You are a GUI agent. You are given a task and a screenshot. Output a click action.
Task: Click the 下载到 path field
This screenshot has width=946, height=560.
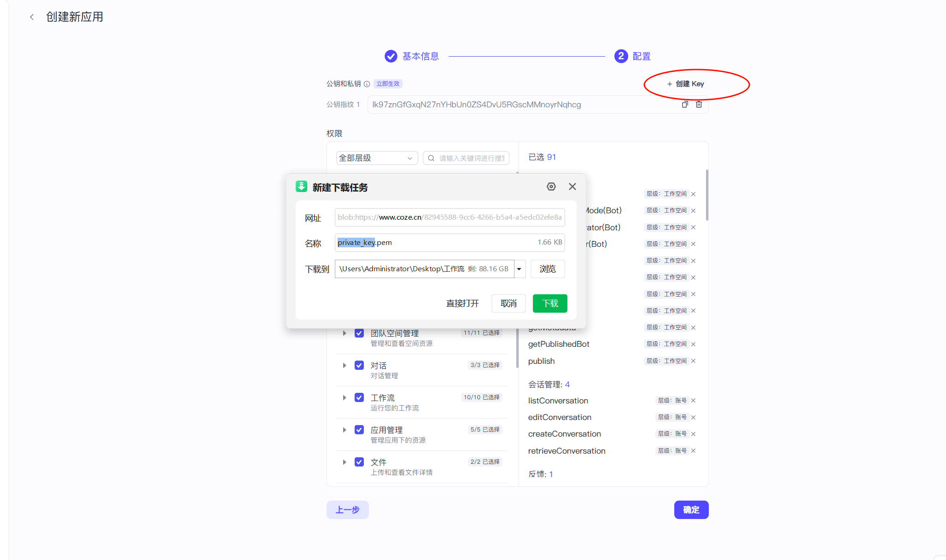[424, 269]
